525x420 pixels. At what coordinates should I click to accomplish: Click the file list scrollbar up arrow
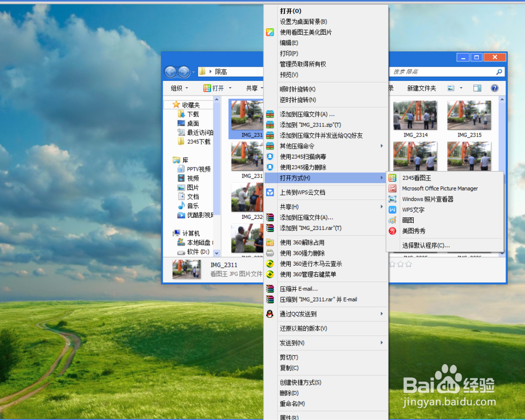tap(502, 100)
